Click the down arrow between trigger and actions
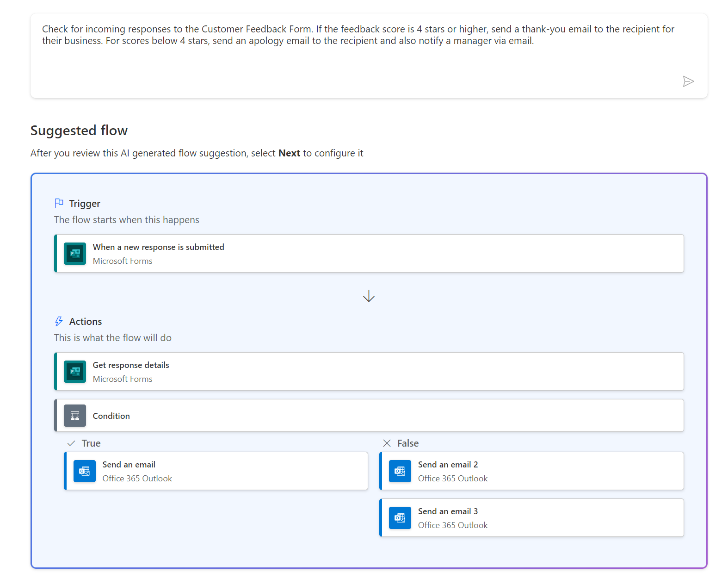The image size is (728, 585). pyautogui.click(x=369, y=296)
